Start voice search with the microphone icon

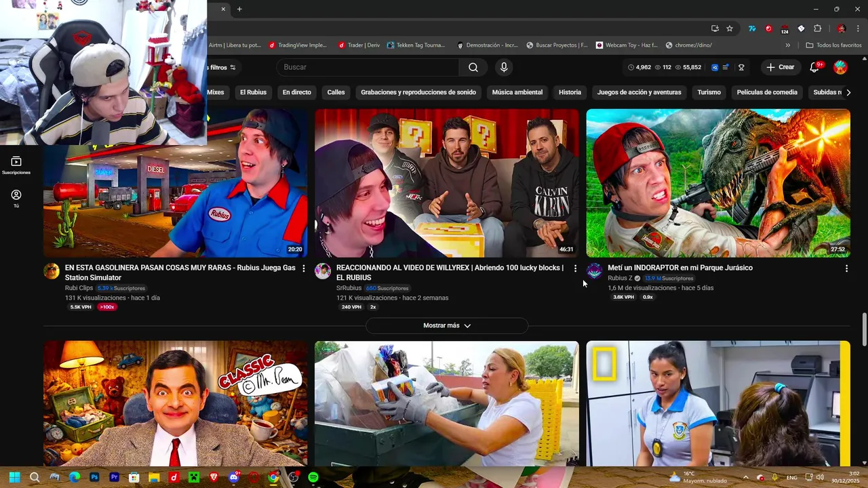tap(504, 67)
